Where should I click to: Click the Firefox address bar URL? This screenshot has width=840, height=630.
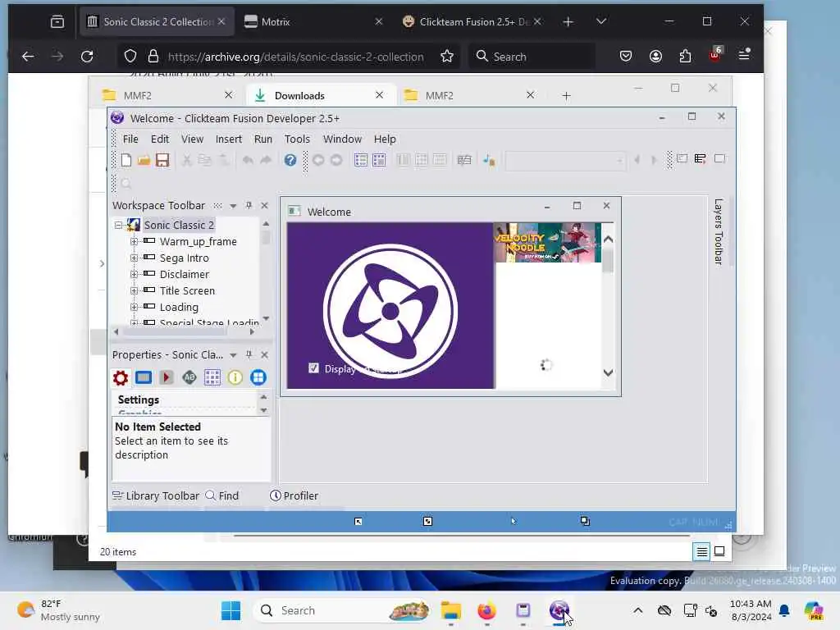coord(295,57)
